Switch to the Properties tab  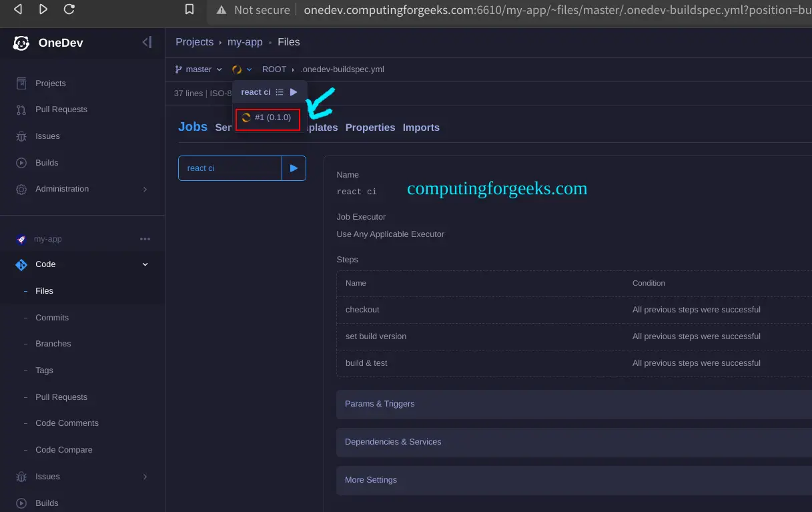370,127
